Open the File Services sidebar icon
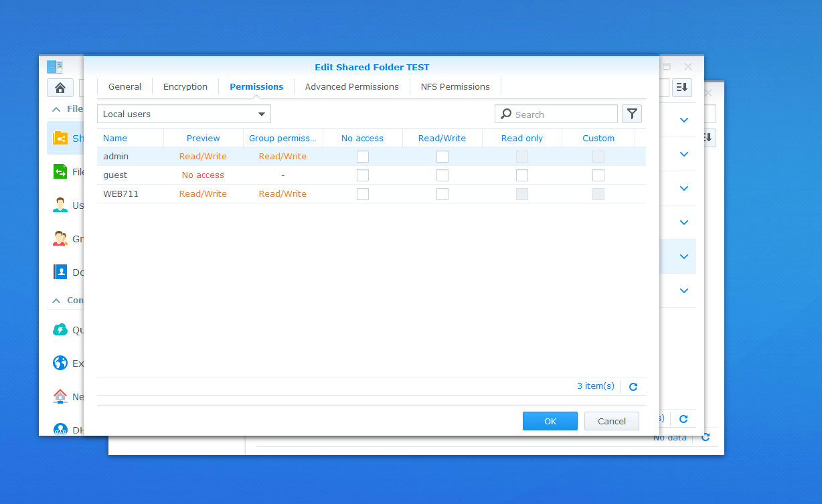Screen dimensions: 822x504 [x=60, y=172]
